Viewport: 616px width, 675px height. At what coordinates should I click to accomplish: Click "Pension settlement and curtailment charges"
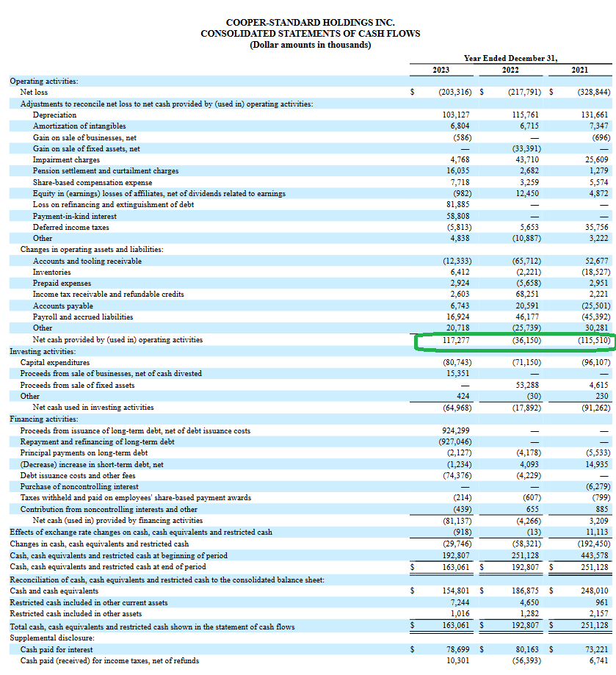[106, 171]
